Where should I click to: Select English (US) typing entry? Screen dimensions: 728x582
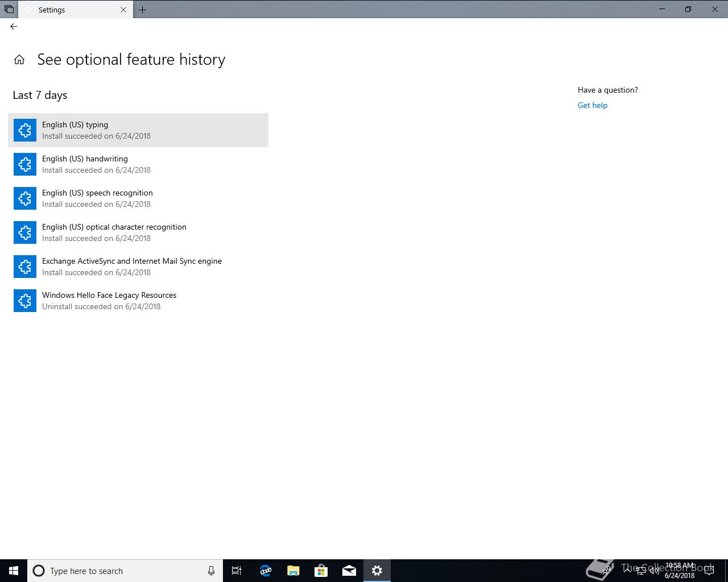[x=138, y=130]
